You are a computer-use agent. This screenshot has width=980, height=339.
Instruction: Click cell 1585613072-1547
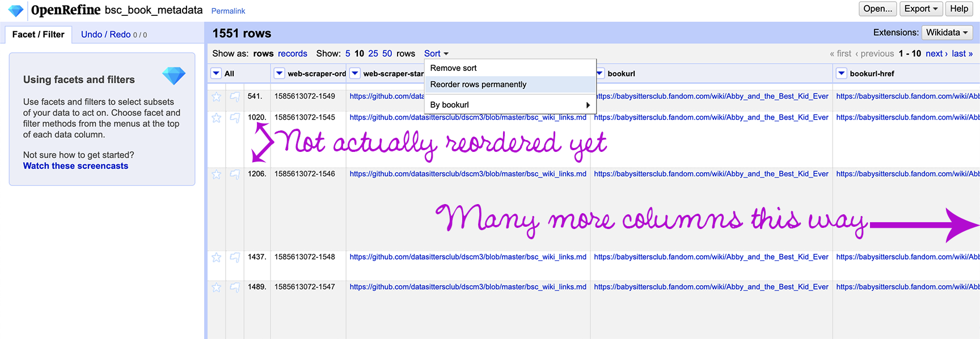click(305, 287)
